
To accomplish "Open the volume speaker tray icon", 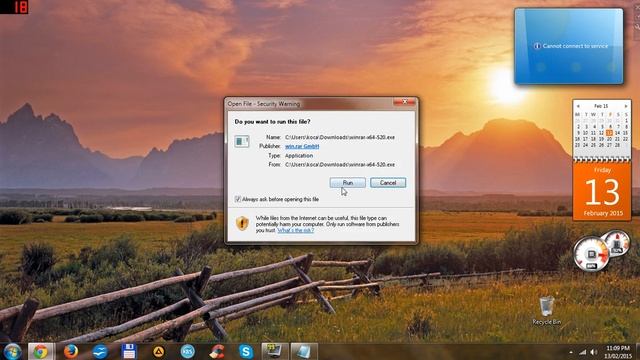I will tap(594, 352).
